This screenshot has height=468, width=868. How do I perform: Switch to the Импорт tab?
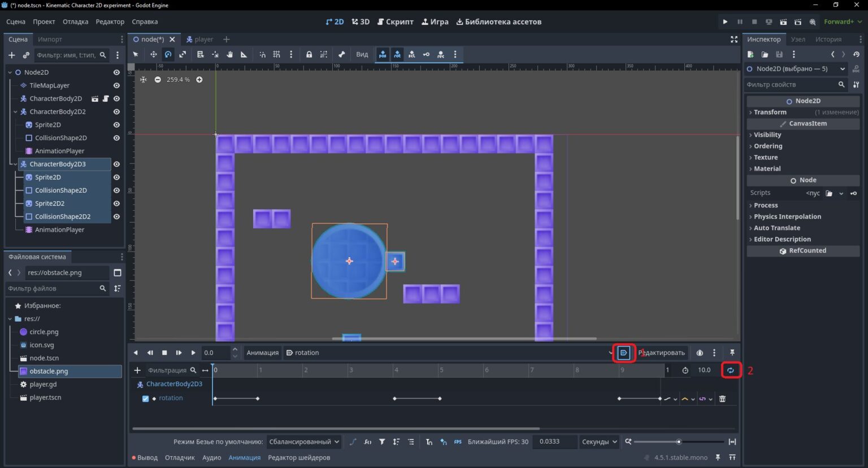point(50,39)
